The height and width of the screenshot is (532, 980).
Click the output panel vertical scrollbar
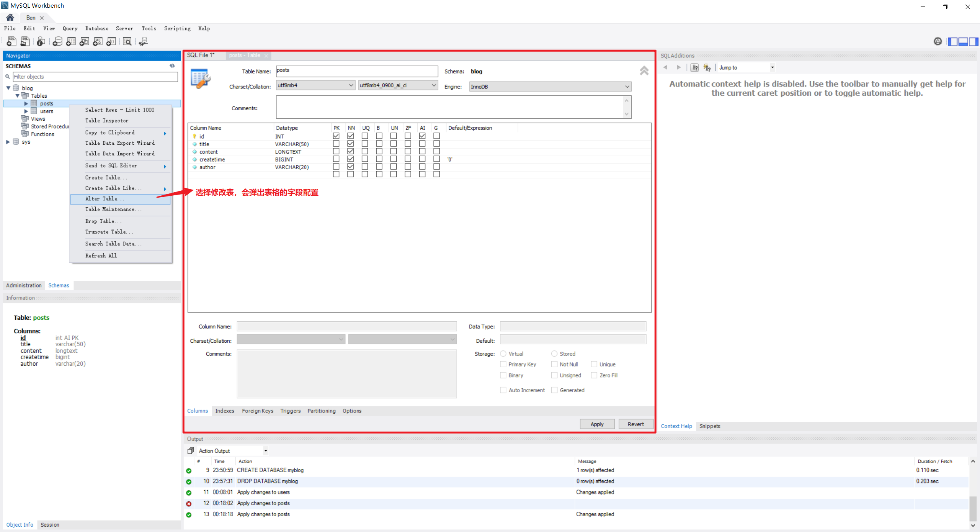tap(973, 508)
